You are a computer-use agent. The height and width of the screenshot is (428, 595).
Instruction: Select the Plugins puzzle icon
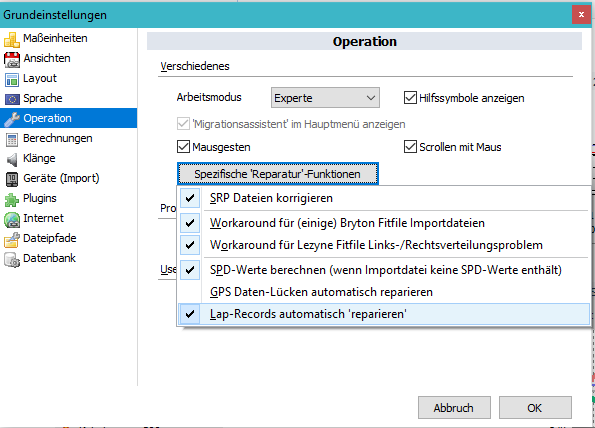(x=12, y=199)
